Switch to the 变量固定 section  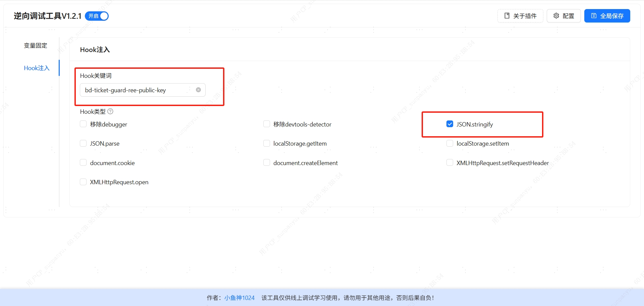pos(36,45)
